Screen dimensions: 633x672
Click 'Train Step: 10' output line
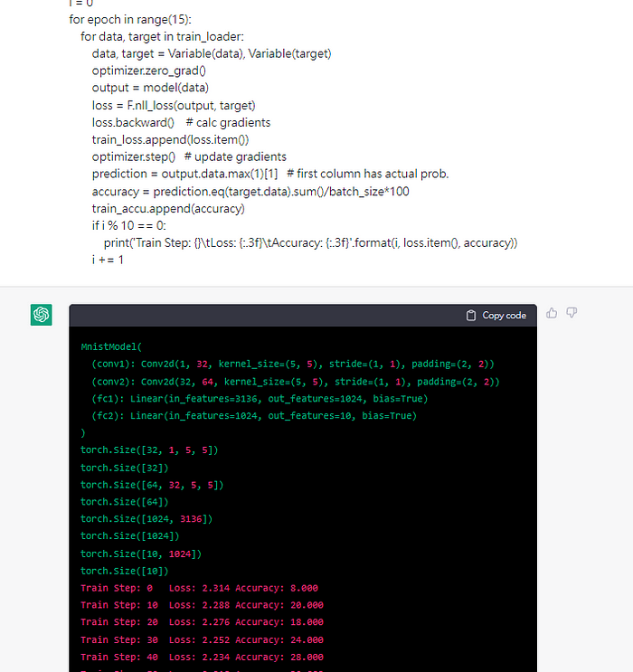pos(202,605)
